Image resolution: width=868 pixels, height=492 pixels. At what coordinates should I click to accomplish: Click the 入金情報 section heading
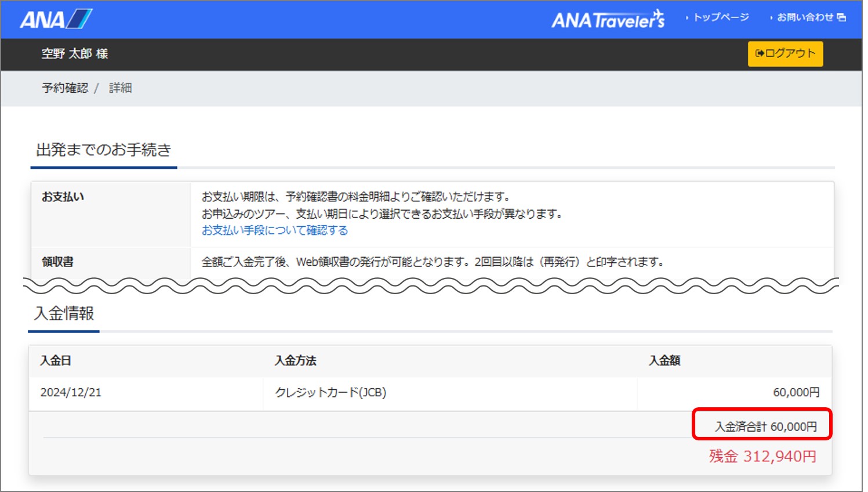pyautogui.click(x=64, y=314)
